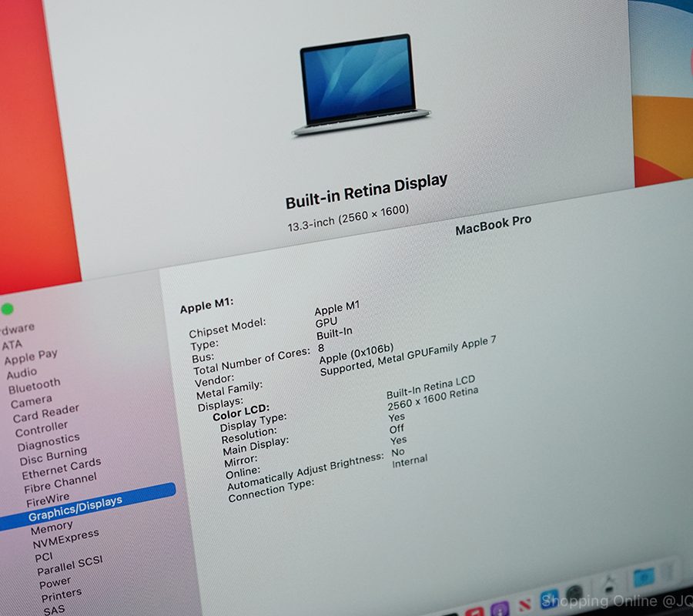The width and height of the screenshot is (693, 616).
Task: Open Memory in the sidebar
Action: 52,527
